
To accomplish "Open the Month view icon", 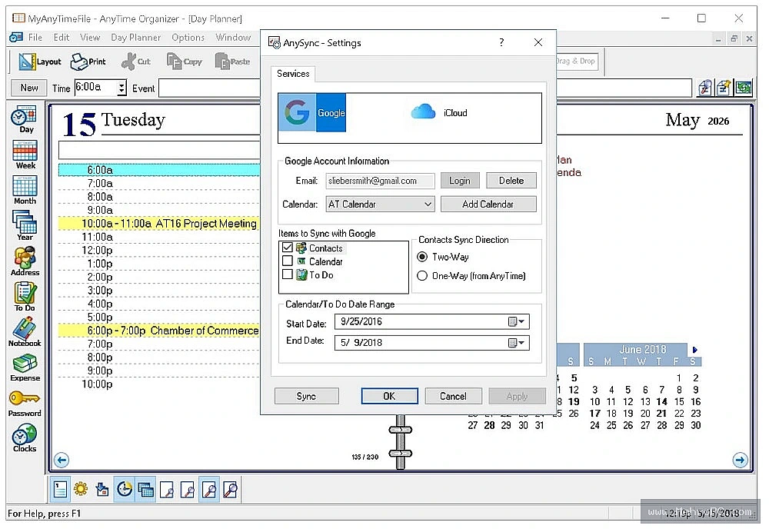I will (25, 190).
